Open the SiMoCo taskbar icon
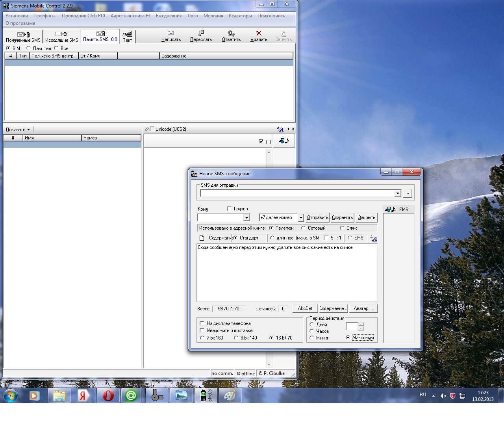The width and height of the screenshot is (504, 436). (x=206, y=395)
